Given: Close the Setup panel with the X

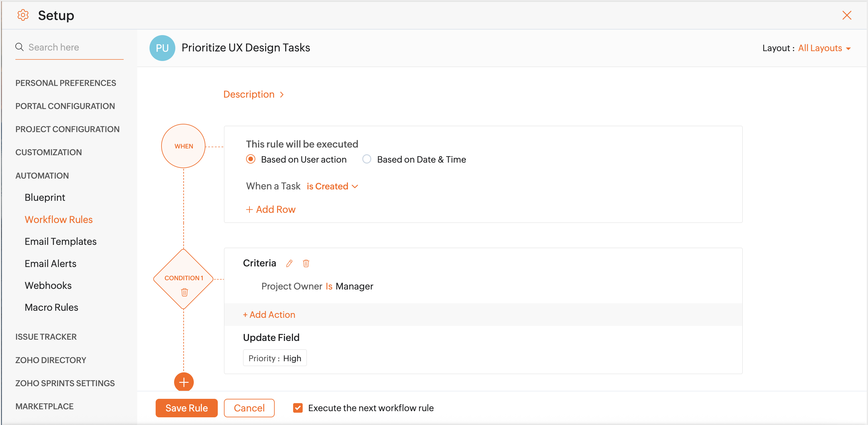Looking at the screenshot, I should (846, 15).
